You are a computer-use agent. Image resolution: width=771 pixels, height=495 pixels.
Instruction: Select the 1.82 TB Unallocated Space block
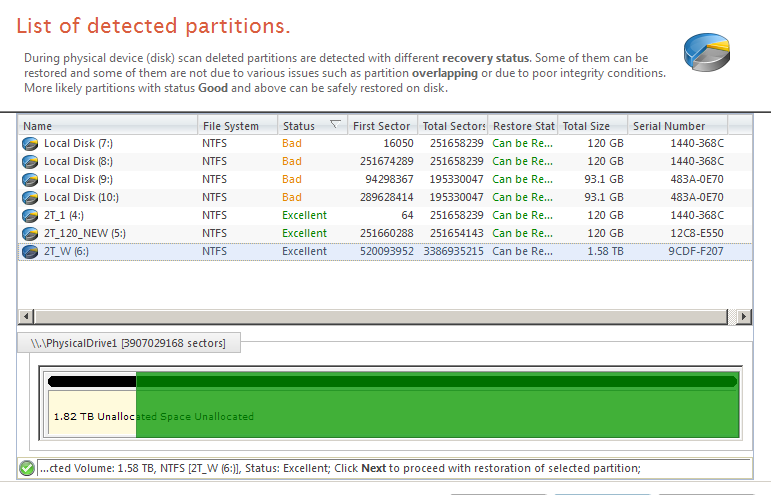92,414
